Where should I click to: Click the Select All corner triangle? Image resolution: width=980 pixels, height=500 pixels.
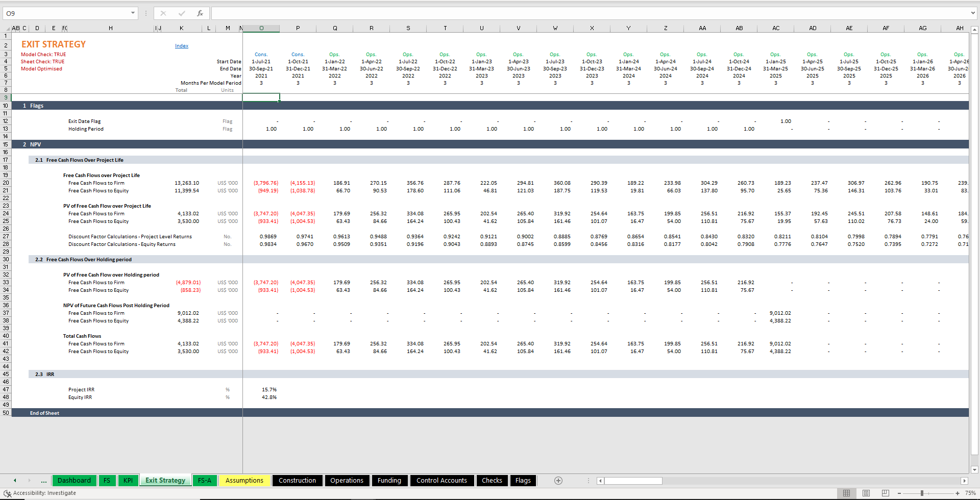coord(6,29)
